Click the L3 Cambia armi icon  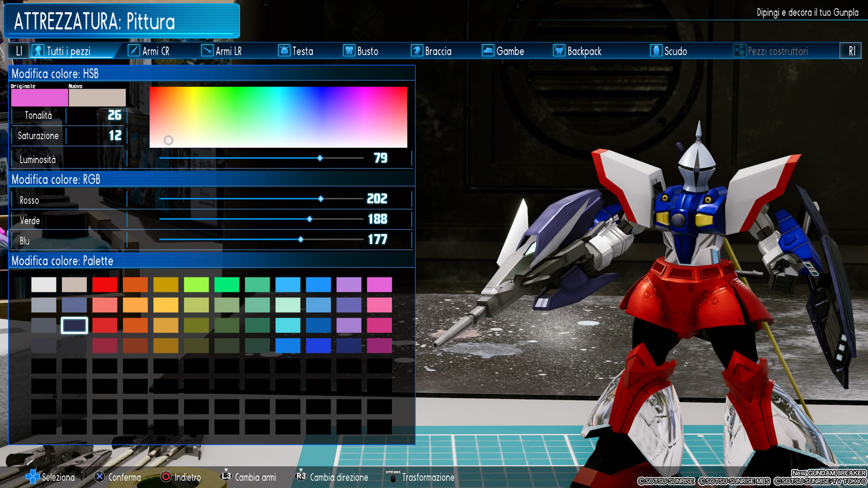[x=226, y=476]
